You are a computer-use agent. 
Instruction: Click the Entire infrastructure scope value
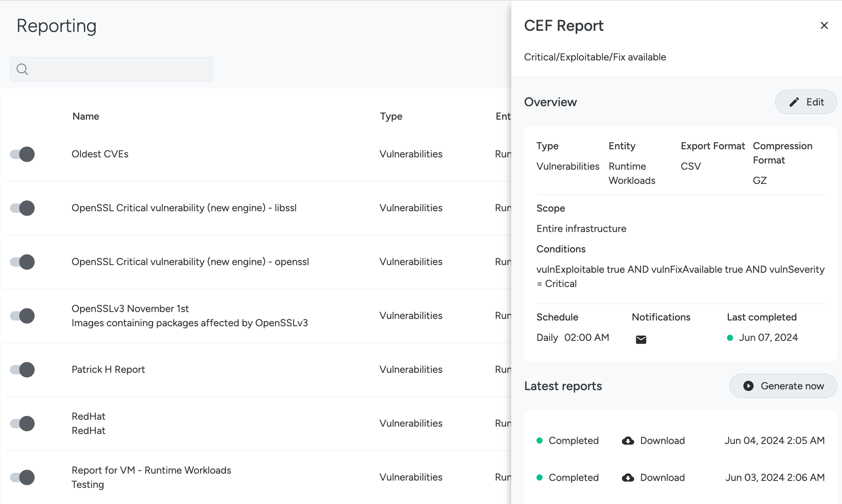(581, 229)
